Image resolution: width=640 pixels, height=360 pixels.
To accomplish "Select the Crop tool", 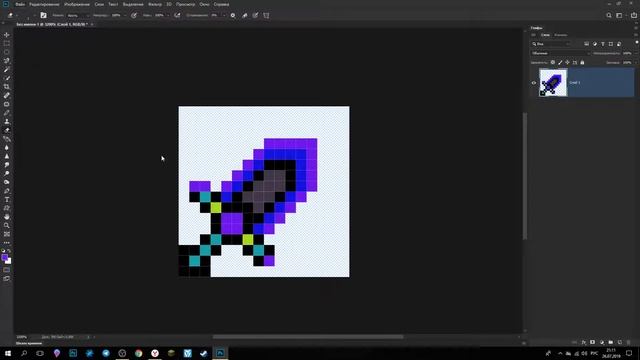I will click(x=7, y=87).
